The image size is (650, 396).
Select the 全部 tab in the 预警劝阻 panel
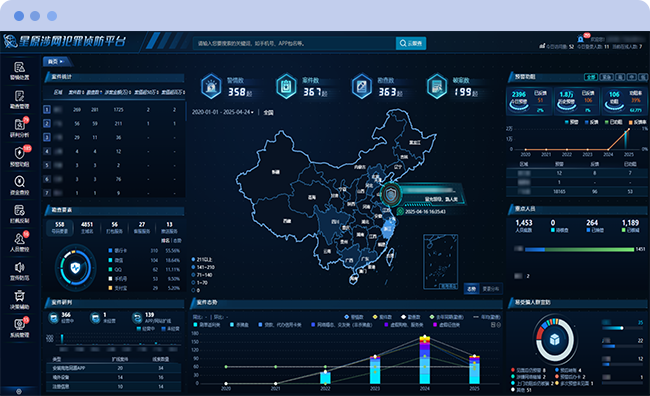pyautogui.click(x=591, y=77)
